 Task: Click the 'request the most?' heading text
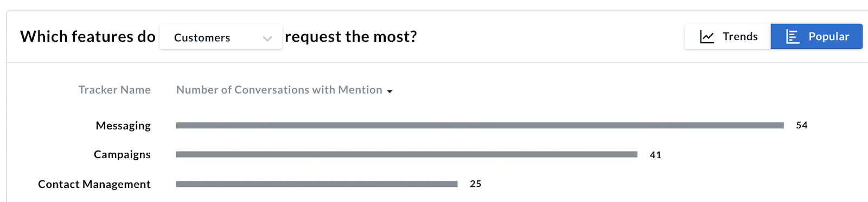click(x=351, y=37)
